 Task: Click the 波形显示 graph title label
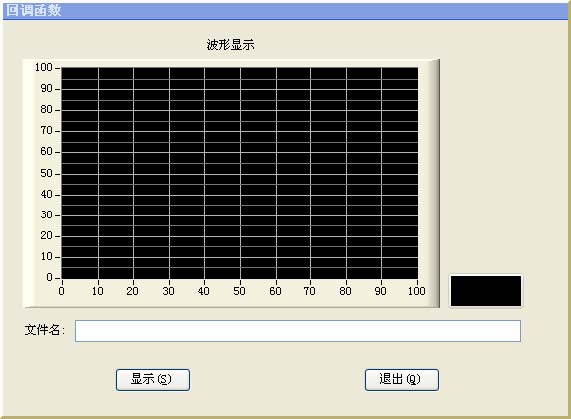tap(231, 45)
